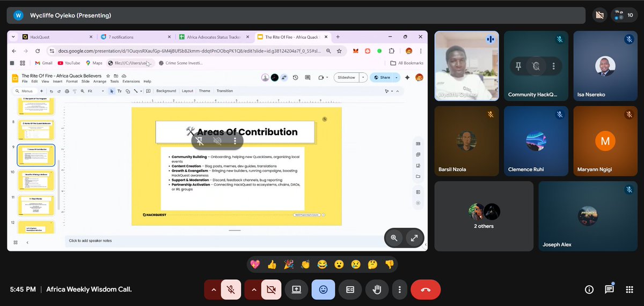644x306 pixels.
Task: Select Wycliffe Oyieko's video tile
Action: pos(466,66)
